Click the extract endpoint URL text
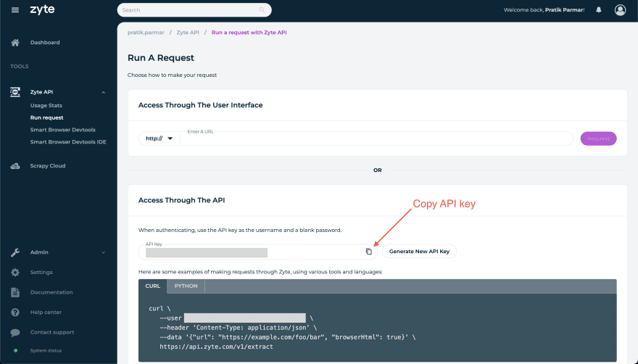The width and height of the screenshot is (638, 364). 216,347
